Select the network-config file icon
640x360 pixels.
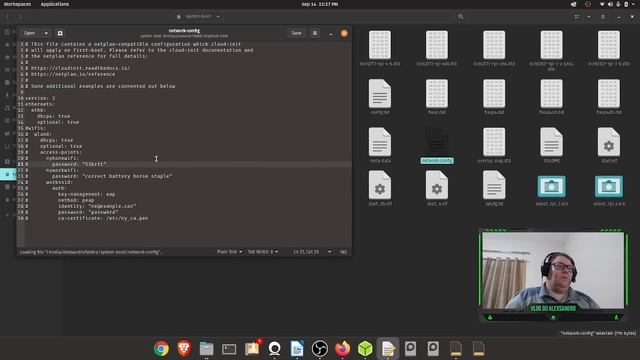tap(437, 141)
